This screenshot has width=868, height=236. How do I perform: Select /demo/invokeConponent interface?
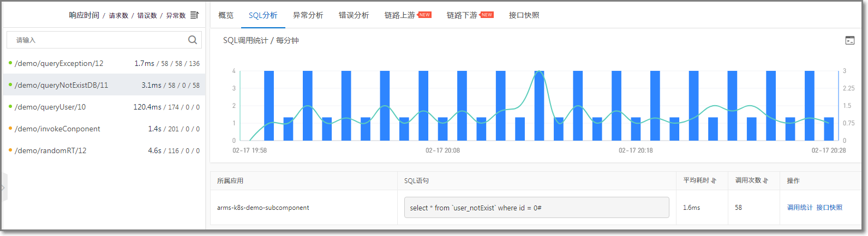click(104, 129)
